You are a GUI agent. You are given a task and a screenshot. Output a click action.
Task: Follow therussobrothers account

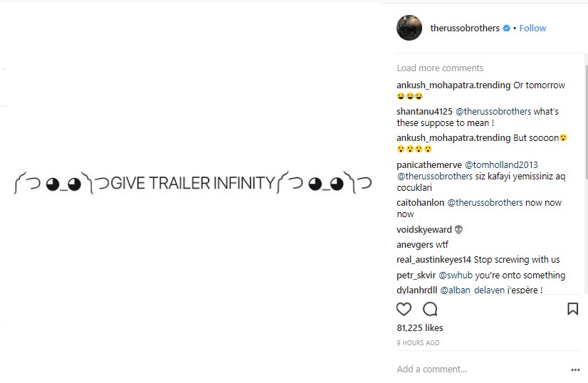tap(532, 28)
